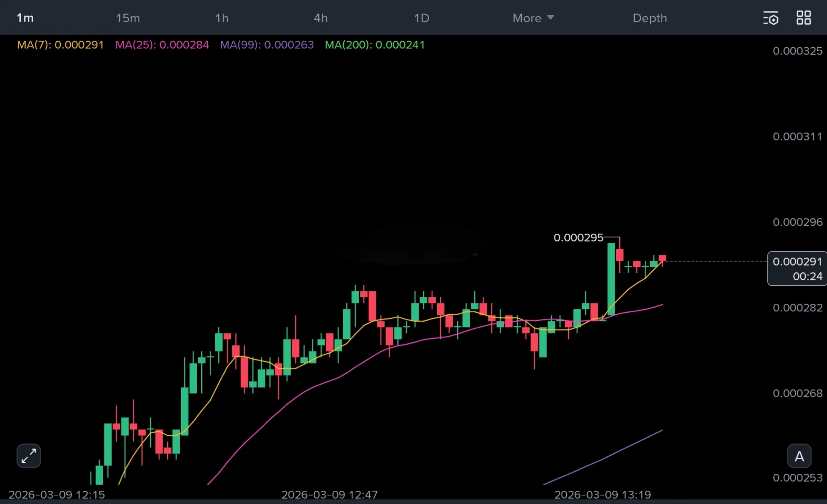This screenshot has width=827, height=504.
Task: Choose the 1D timeframe
Action: coord(422,18)
